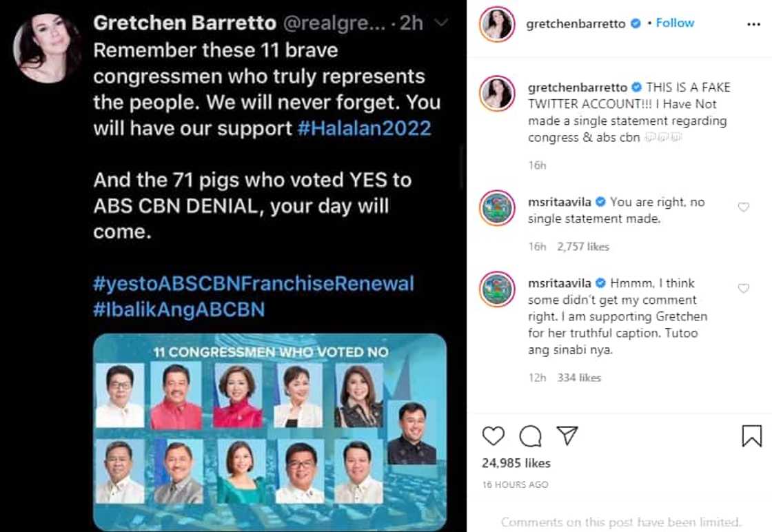Expand the tweet's dropdown chevron
The height and width of the screenshot is (532, 772).
pos(443,23)
